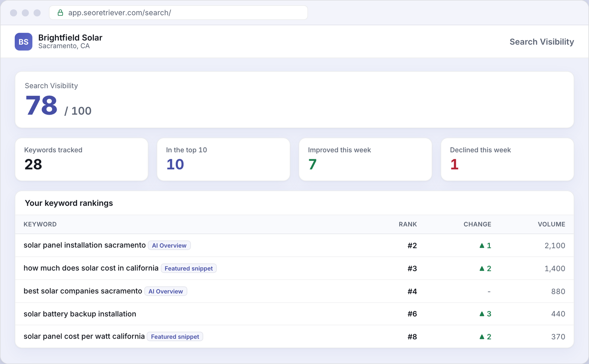Click the visibility score 78

[42, 106]
